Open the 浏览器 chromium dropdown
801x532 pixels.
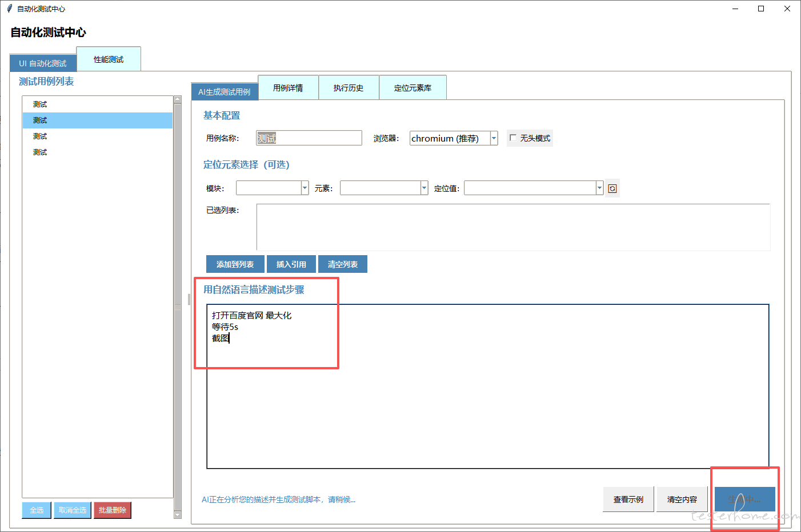click(494, 138)
